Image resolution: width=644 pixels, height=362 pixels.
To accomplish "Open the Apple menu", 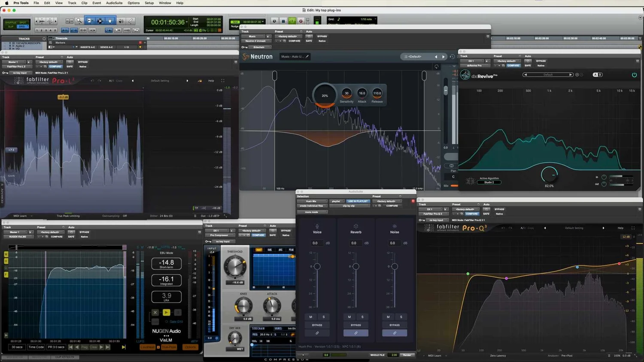I will click(6, 3).
